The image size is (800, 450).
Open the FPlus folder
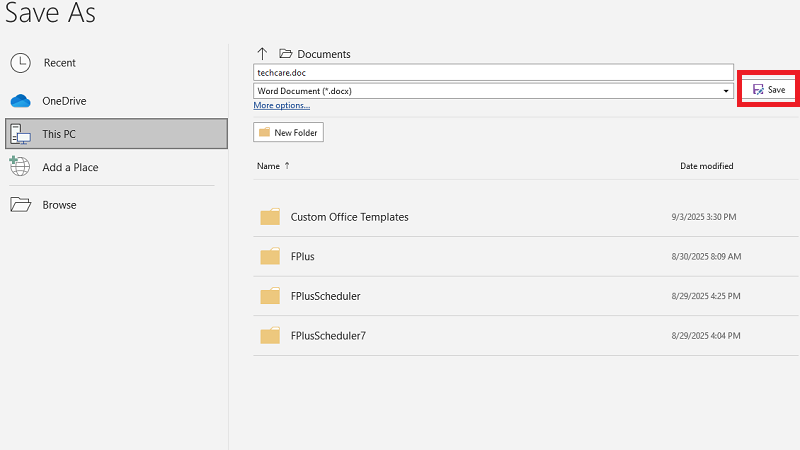point(302,257)
